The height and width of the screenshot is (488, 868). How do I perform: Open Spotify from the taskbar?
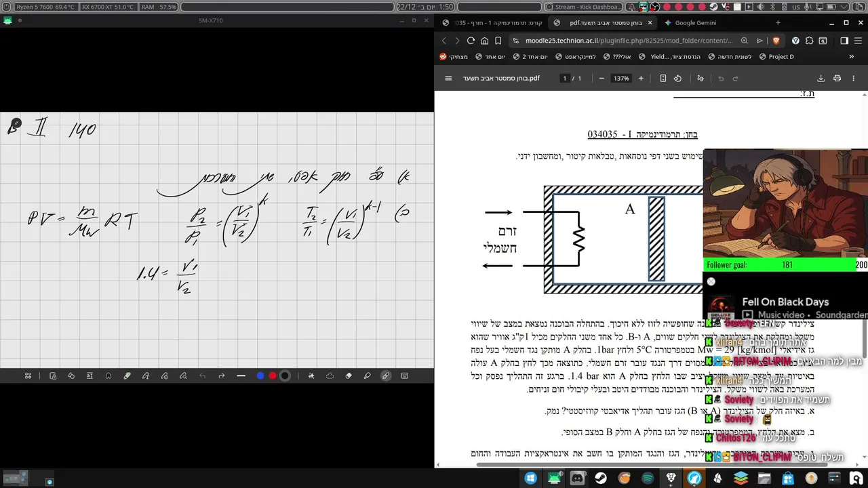coord(648,479)
